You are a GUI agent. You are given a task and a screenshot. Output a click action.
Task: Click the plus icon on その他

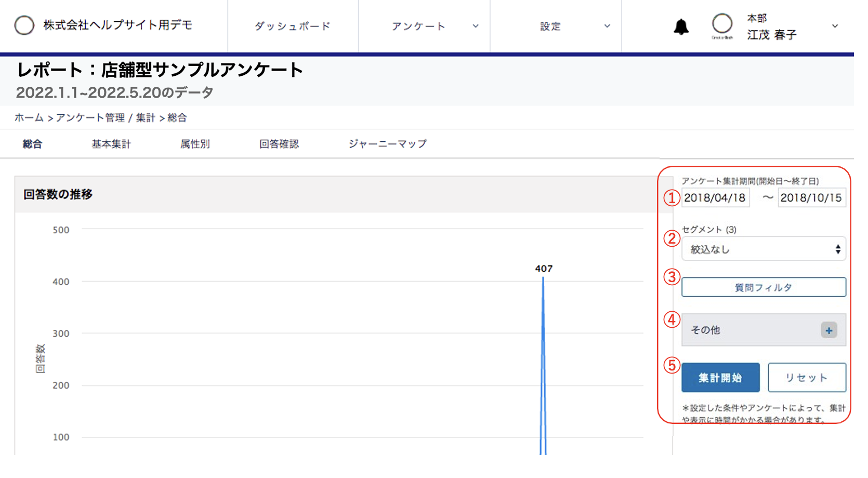point(829,330)
